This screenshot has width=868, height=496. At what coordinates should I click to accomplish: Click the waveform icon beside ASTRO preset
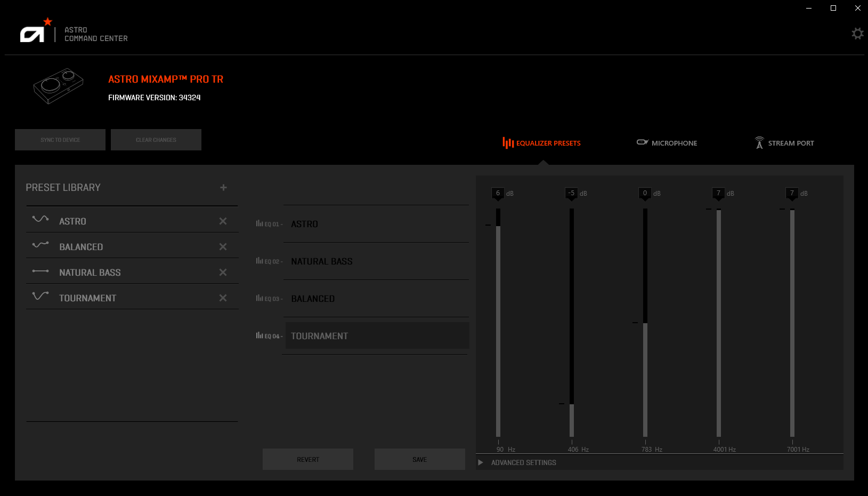pos(40,219)
